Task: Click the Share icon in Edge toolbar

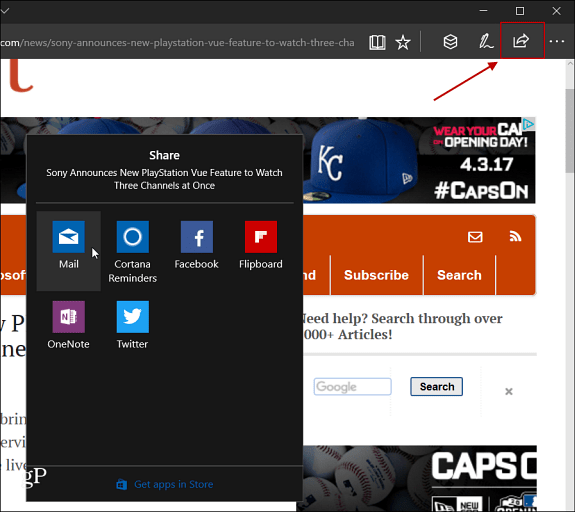Action: pos(521,41)
